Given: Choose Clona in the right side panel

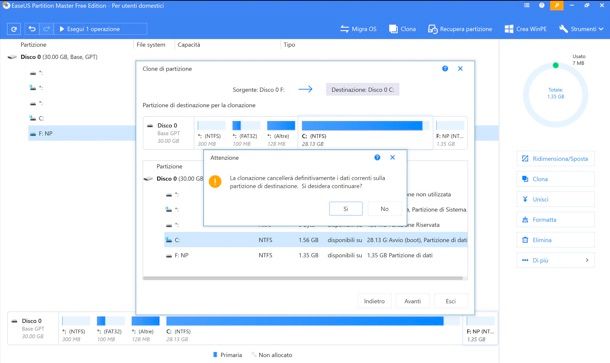Looking at the screenshot, I should point(556,179).
